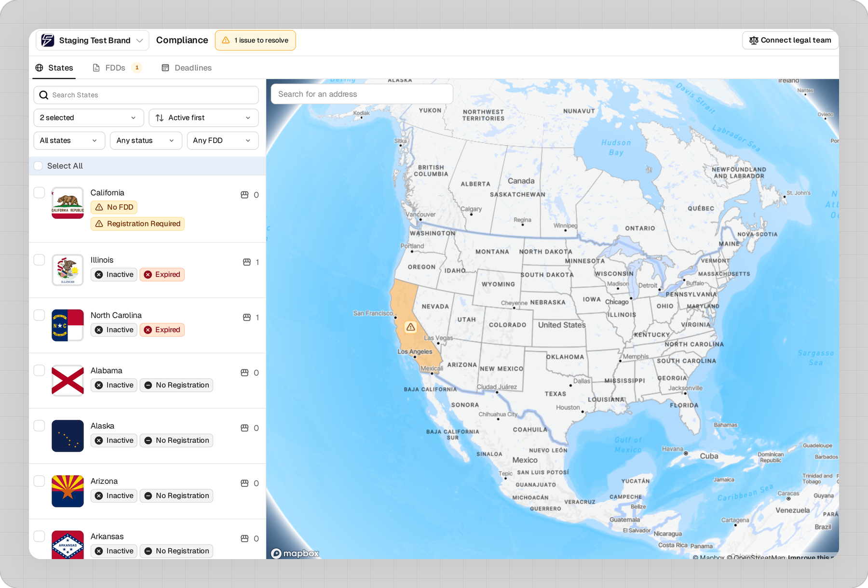The image size is (868, 588).
Task: Click the store count icon for California
Action: [x=244, y=195]
